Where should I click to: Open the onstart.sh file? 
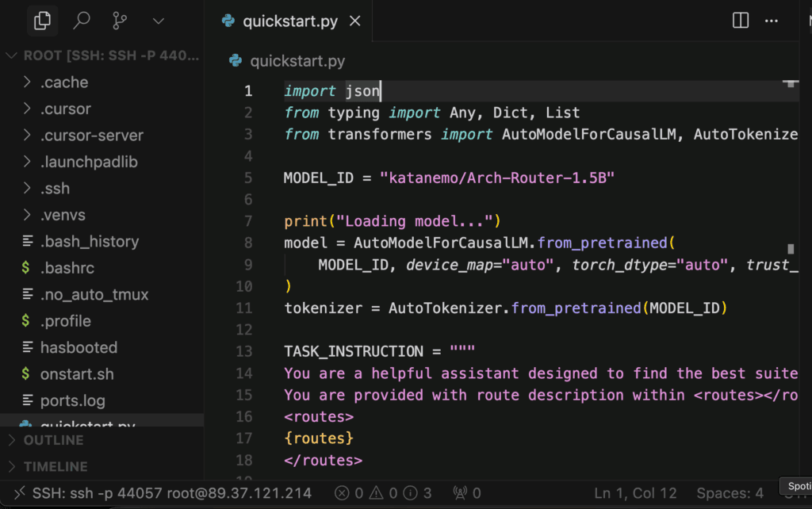pos(76,374)
